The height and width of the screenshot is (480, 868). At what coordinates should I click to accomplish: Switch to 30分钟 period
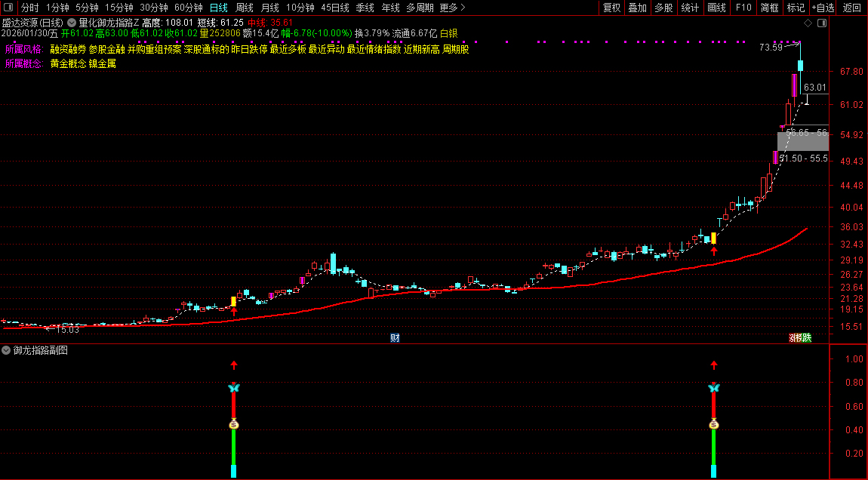point(154,8)
